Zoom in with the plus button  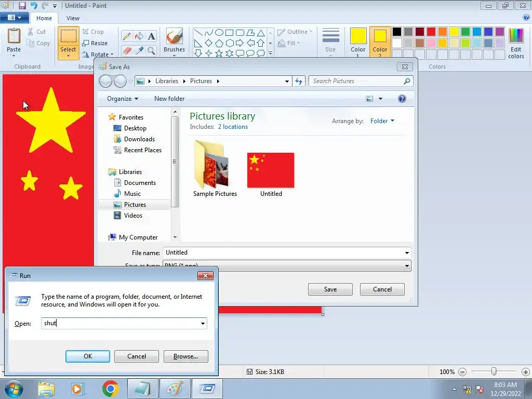(526, 372)
